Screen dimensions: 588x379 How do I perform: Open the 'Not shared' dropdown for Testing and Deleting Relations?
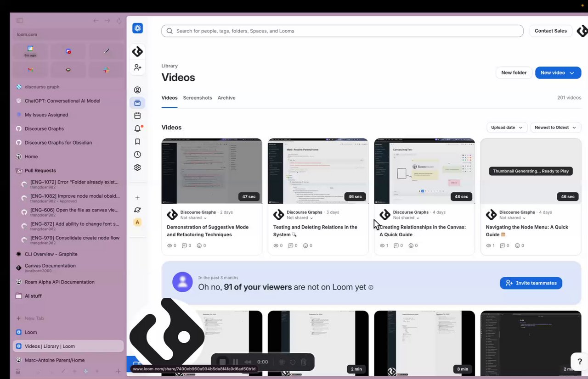click(299, 218)
